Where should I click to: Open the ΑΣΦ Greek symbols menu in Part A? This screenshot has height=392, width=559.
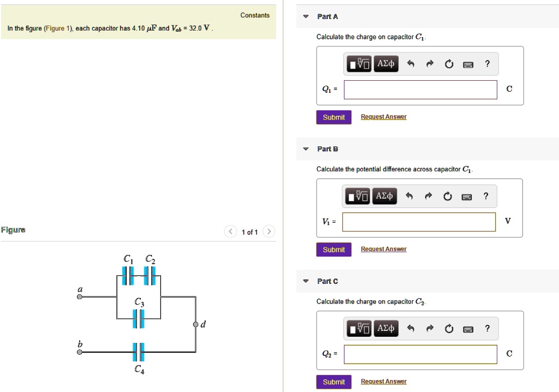tap(386, 63)
